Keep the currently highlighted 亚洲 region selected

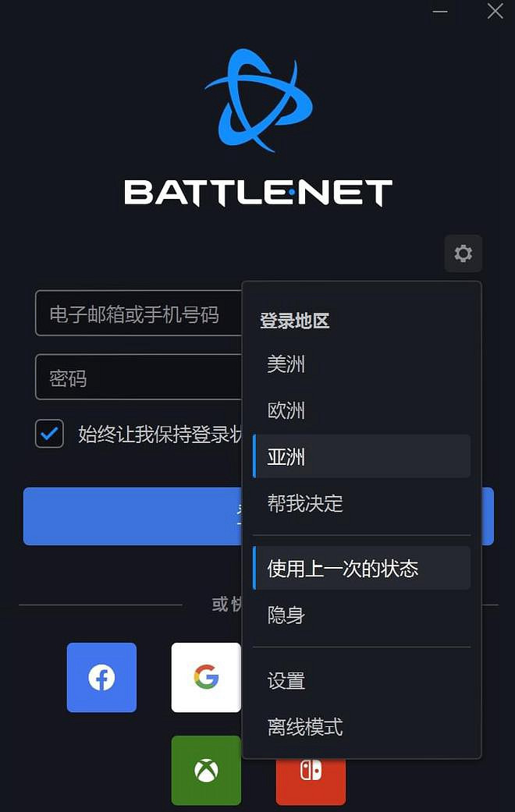pos(286,457)
